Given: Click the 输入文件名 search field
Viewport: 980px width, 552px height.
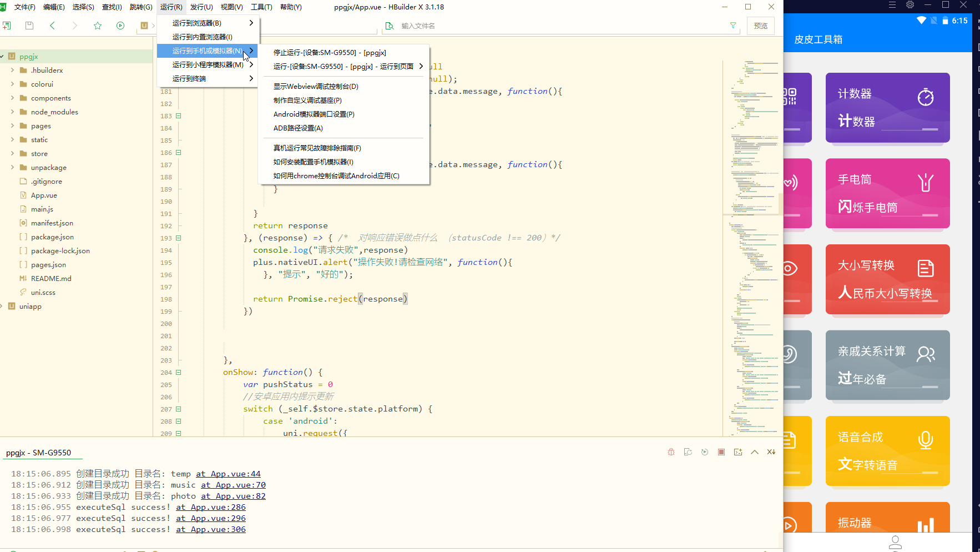Looking at the screenshot, I should coord(560,26).
